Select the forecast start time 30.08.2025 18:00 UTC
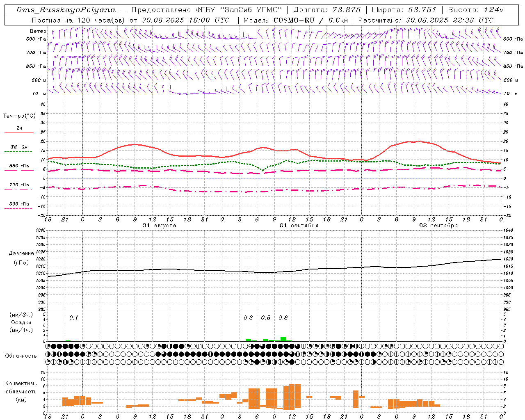Viewport: 525px width, 420px height. tap(185, 20)
